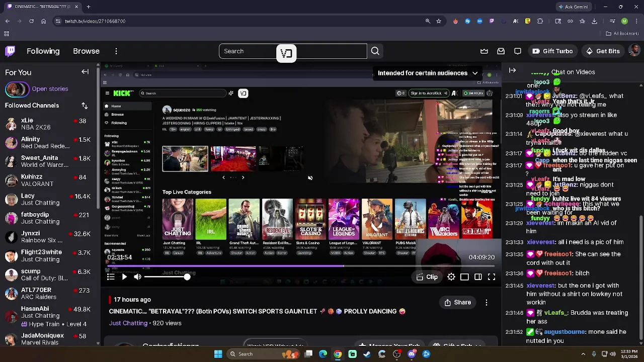Open the Kuhhzz VALORANT channel
Image resolution: width=644 pixels, height=362 pixels.
(49, 180)
